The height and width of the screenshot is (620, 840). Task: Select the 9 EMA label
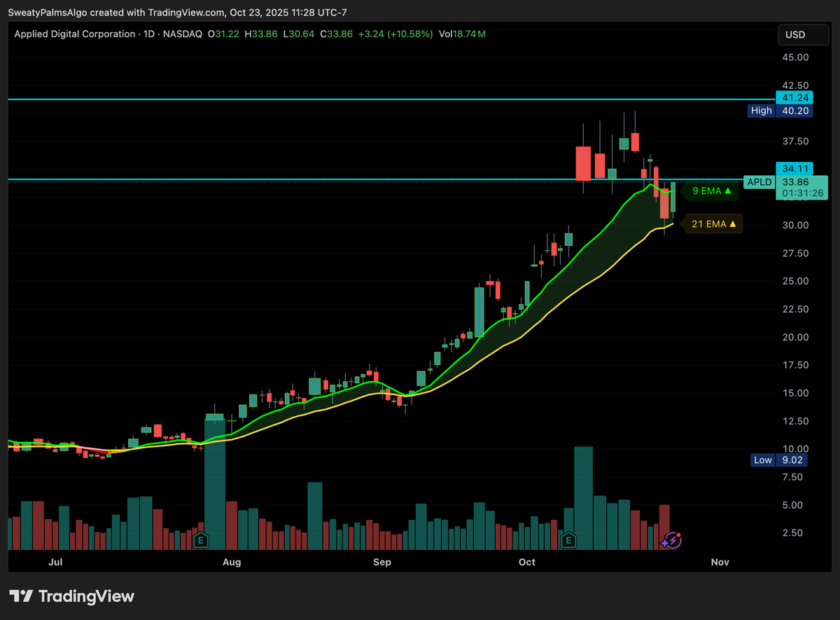pyautogui.click(x=711, y=191)
